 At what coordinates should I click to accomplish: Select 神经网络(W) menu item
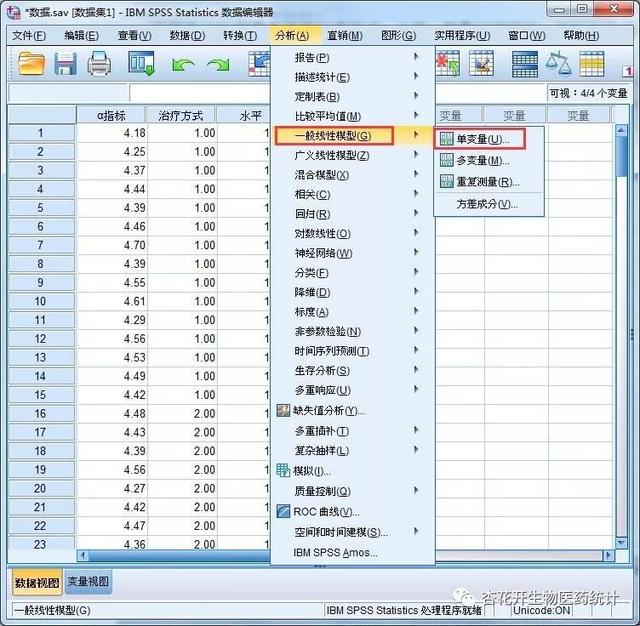353,253
